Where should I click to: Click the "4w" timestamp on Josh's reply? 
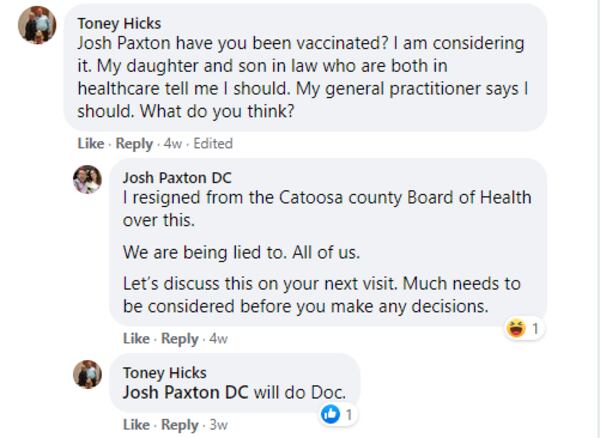point(218,339)
